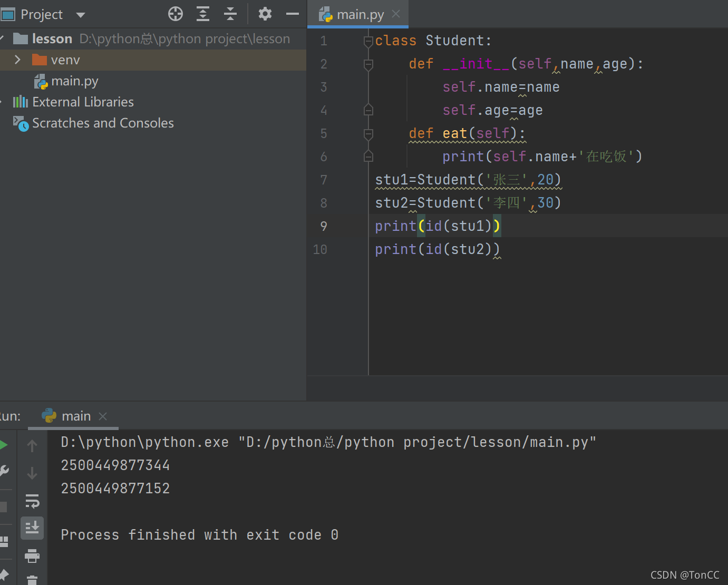Close the main run tab
This screenshot has height=585, width=728.
(x=103, y=416)
